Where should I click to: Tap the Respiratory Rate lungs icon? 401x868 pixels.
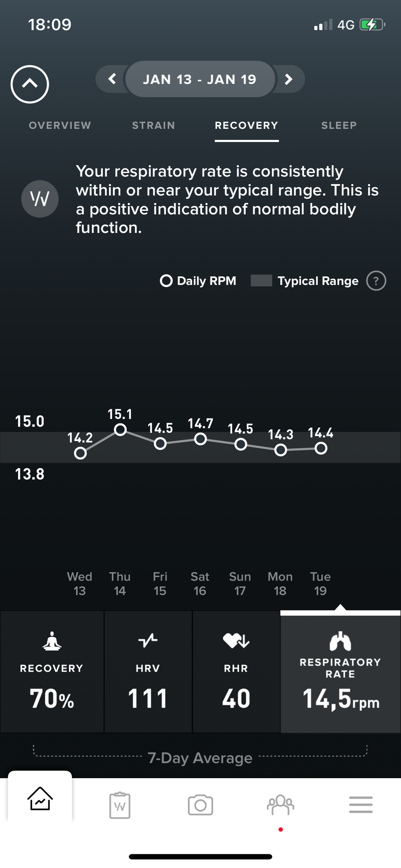click(340, 641)
